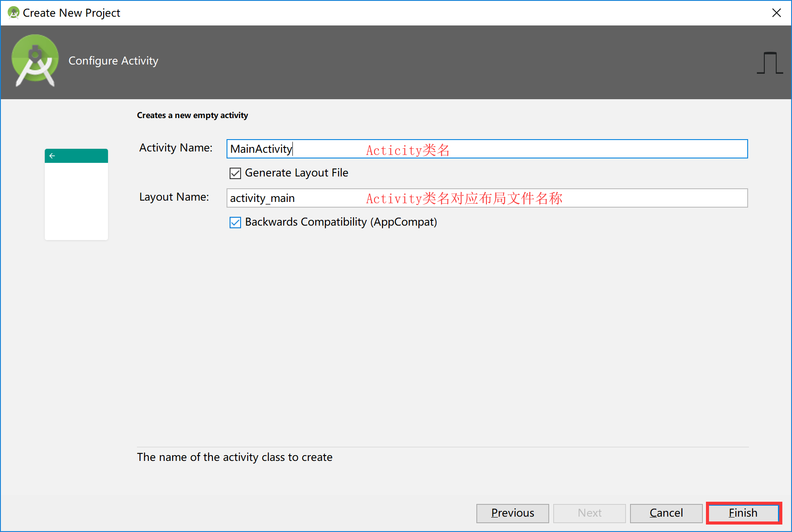Viewport: 792px width, 532px height.
Task: Close the Create New Project dialog
Action: [x=776, y=13]
